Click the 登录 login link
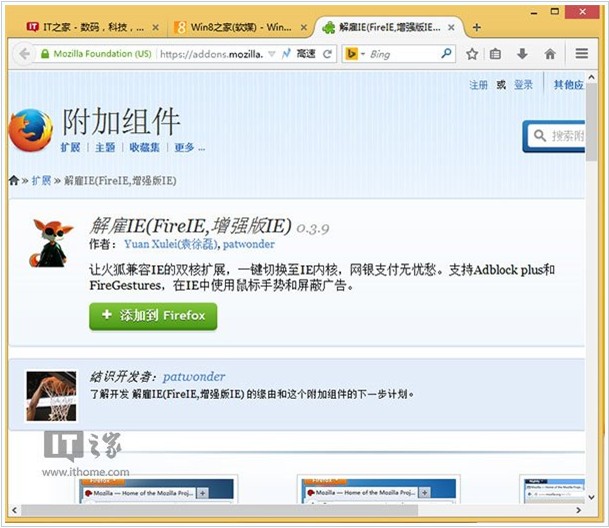609x528 pixels. (x=523, y=85)
